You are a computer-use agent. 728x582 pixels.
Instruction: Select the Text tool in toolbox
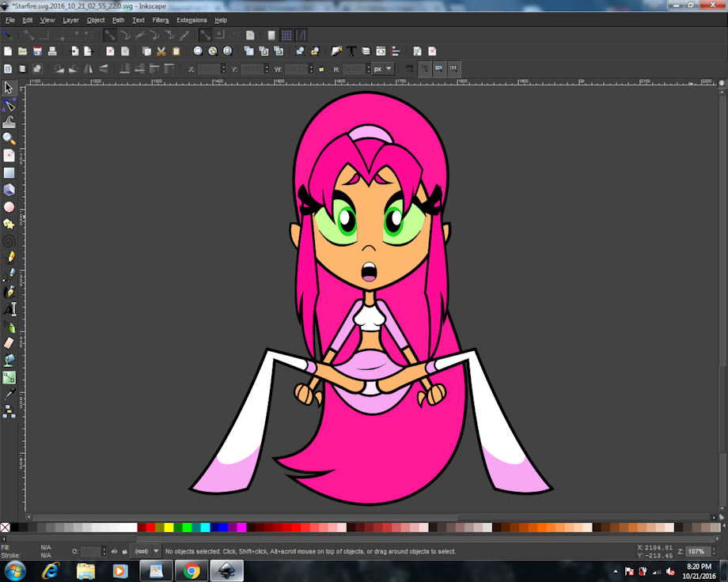pos(9,309)
